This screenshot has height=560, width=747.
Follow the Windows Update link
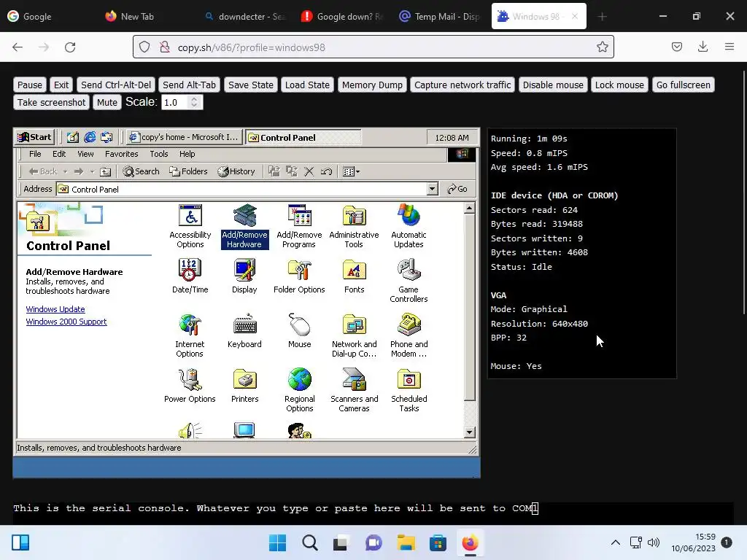click(x=55, y=309)
